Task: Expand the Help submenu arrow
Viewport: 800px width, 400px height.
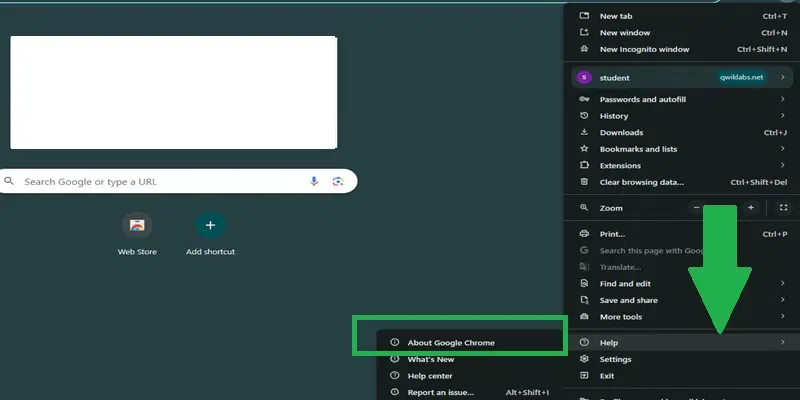Action: tap(783, 343)
